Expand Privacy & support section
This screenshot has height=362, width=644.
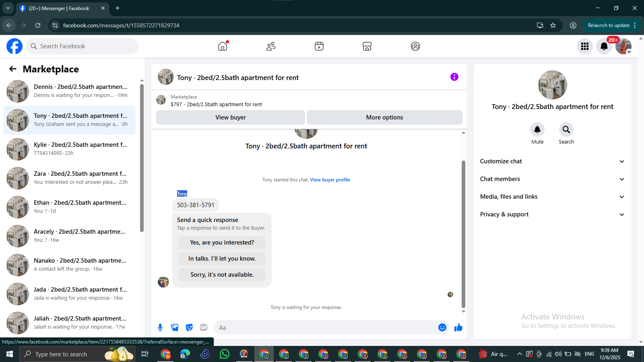pyautogui.click(x=552, y=214)
